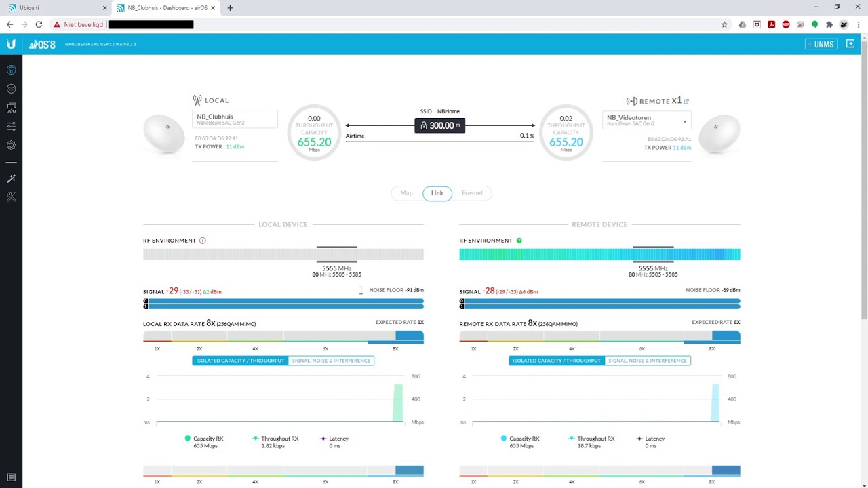Viewport: 868px width, 488px height.
Task: Open the green circle extension icon
Action: click(814, 24)
